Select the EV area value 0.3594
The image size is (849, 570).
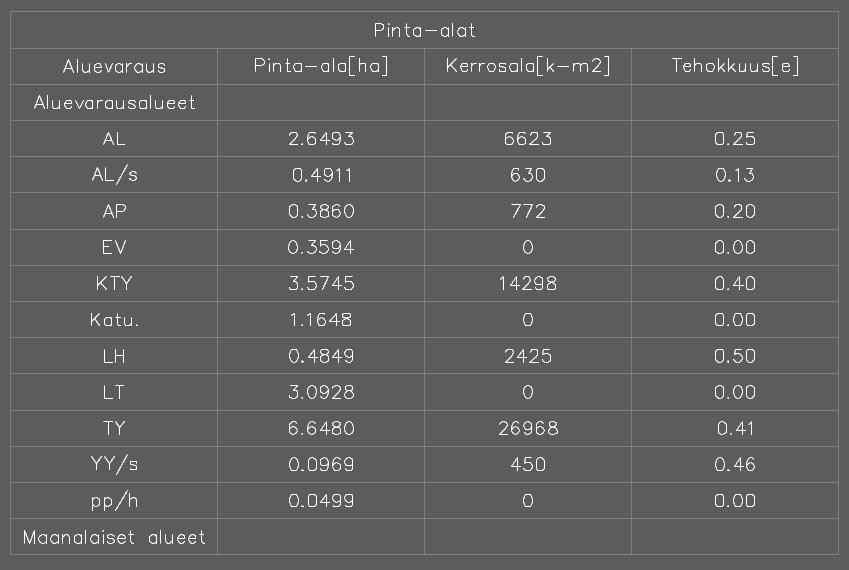321,247
